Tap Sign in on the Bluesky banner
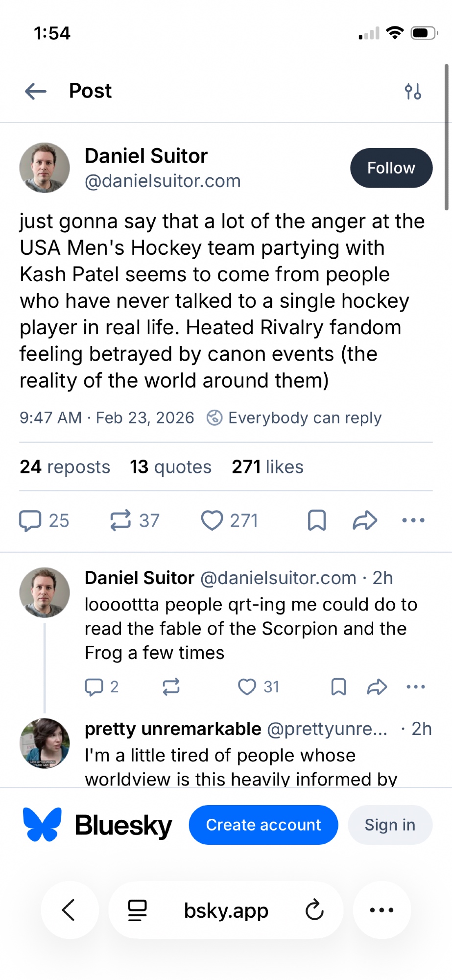The height and width of the screenshot is (980, 452). click(x=390, y=825)
